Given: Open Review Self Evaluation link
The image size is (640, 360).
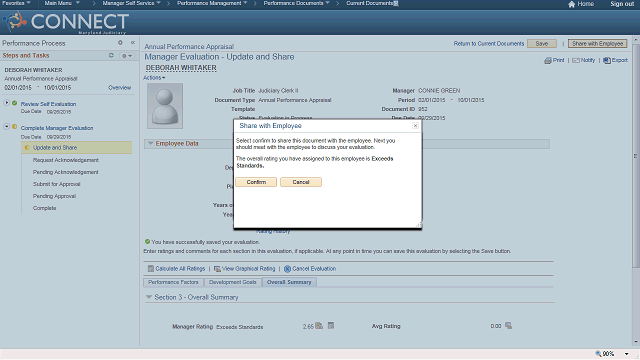Looking at the screenshot, I should pyautogui.click(x=48, y=104).
